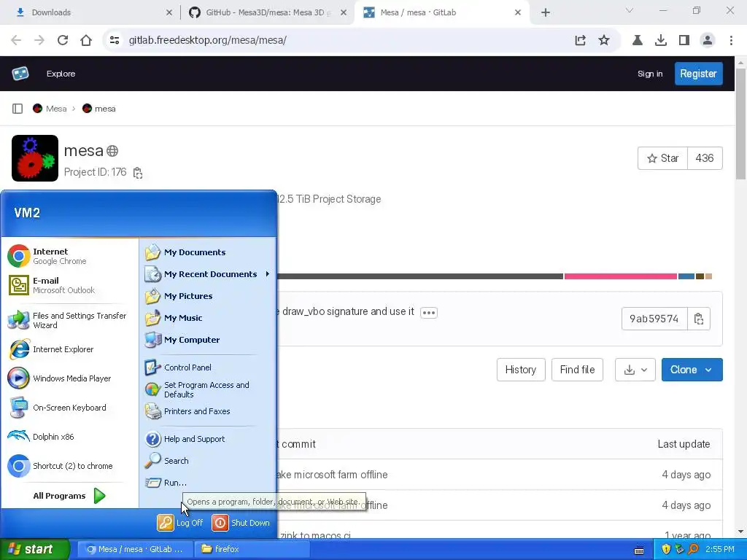Image resolution: width=747 pixels, height=560 pixels.
Task: Switch to Mesa / mesa GitLab taskbar item
Action: pyautogui.click(x=135, y=549)
